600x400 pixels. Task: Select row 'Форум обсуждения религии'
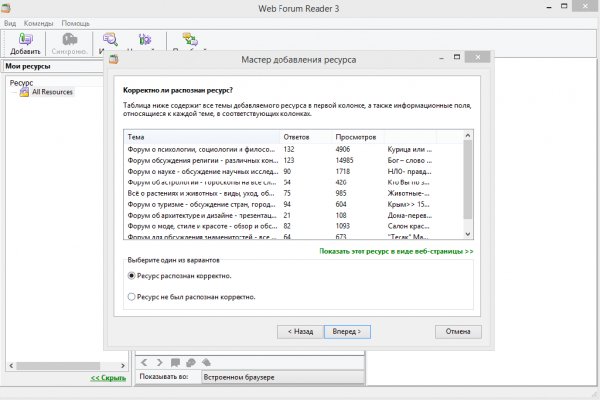[293, 160]
